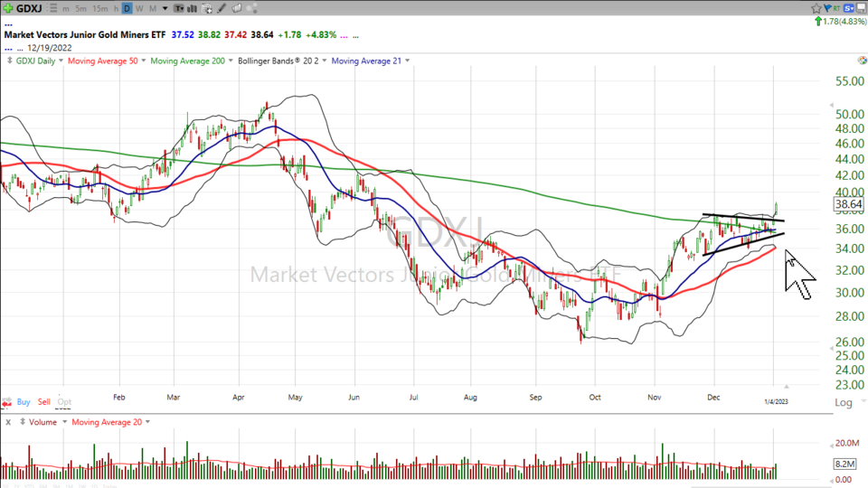
Task: Open the drawing tools pencil icon
Action: pos(222,9)
